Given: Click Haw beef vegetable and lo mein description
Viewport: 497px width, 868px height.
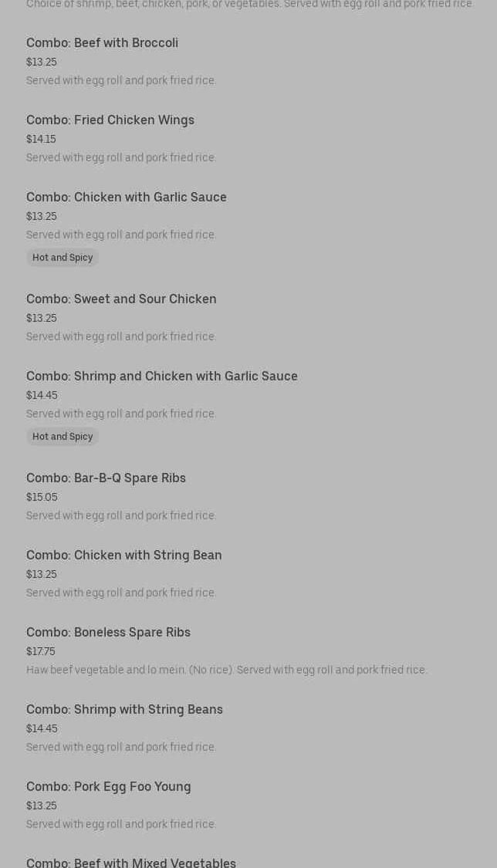Looking at the screenshot, I should 226,670.
